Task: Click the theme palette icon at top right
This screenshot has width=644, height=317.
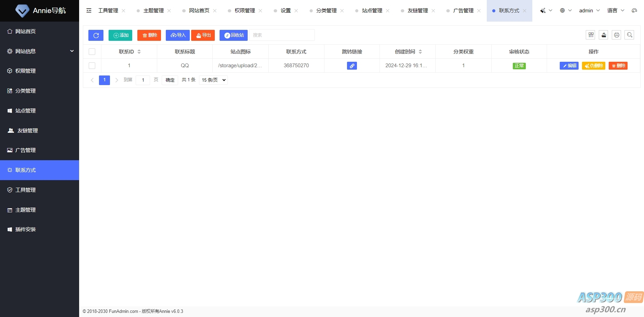Action: (634, 11)
